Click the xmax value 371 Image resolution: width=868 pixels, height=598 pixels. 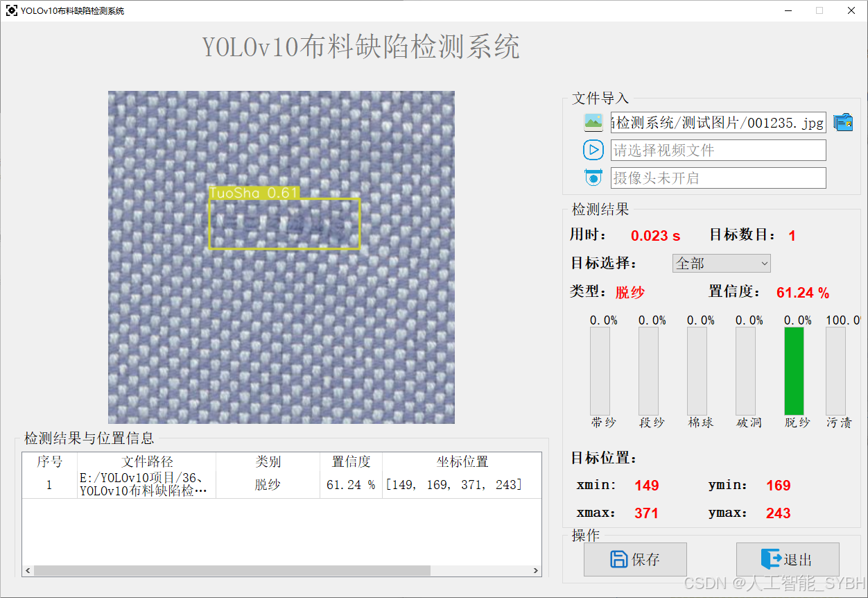point(647,513)
